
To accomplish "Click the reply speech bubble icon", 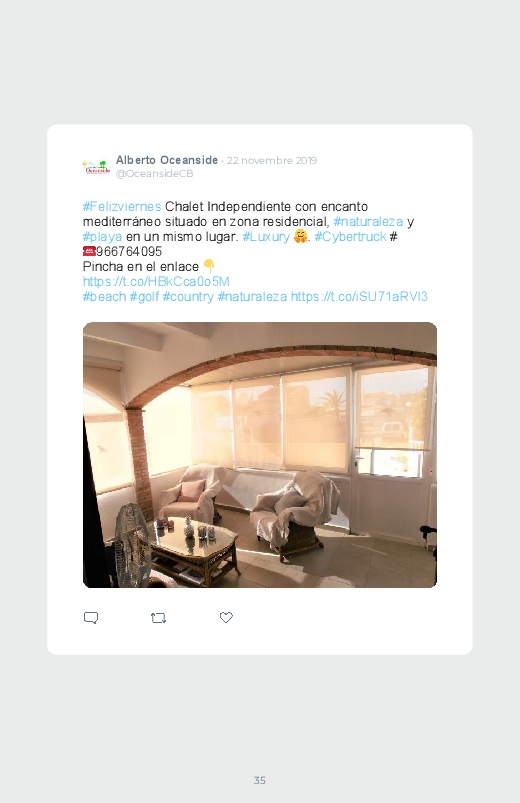I will pyautogui.click(x=91, y=618).
